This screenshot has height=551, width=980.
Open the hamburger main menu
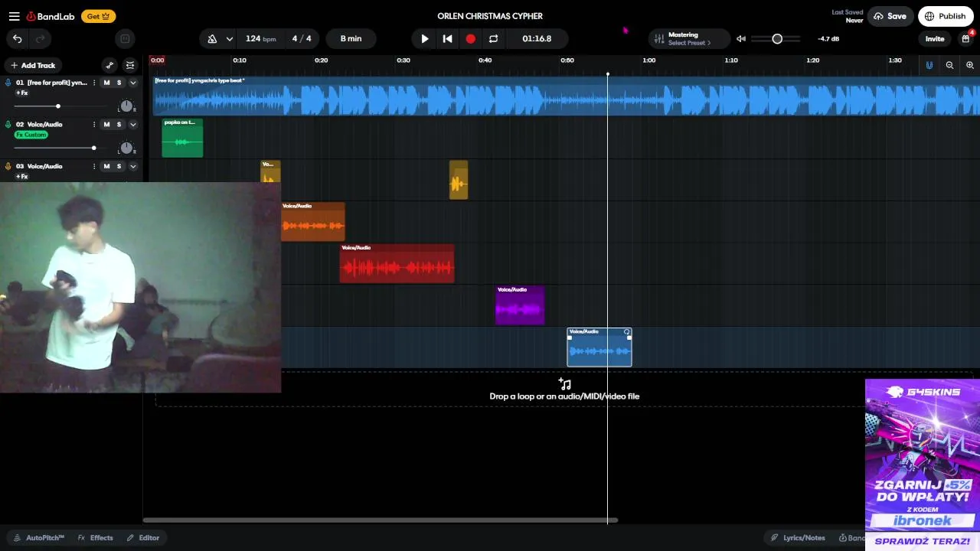14,16
